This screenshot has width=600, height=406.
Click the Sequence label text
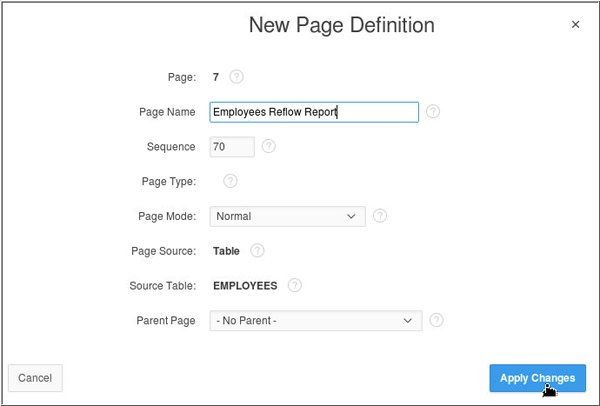(171, 147)
